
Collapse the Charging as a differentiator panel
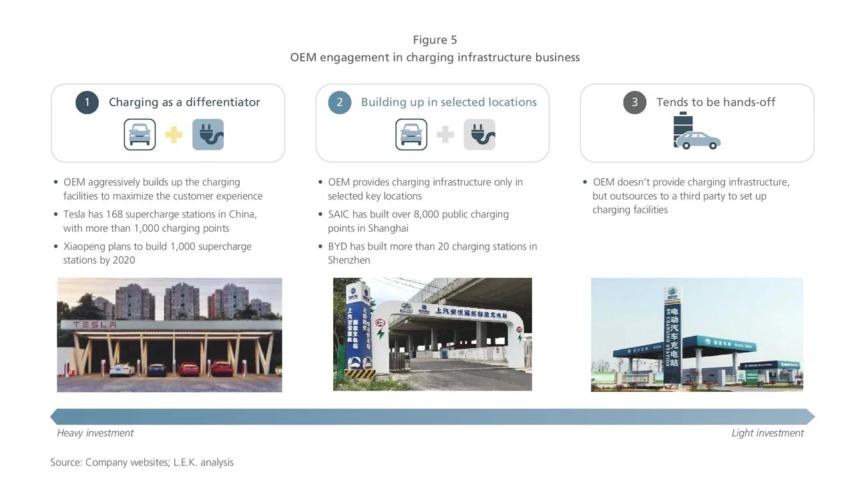[168, 123]
